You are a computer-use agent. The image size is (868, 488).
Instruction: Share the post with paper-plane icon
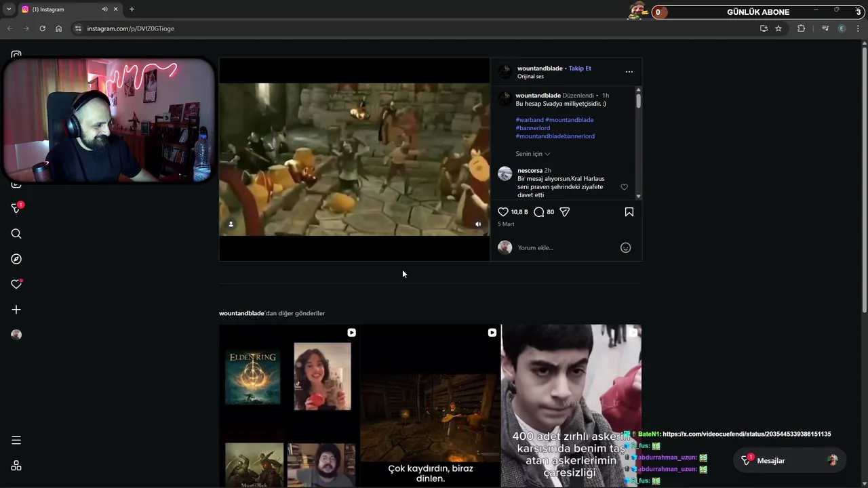click(564, 212)
